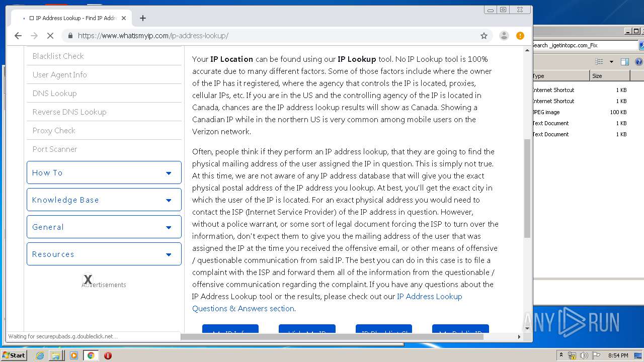Viewport: 644px width, 362px height.
Task: Maximize the Chrome window
Action: point(503,10)
